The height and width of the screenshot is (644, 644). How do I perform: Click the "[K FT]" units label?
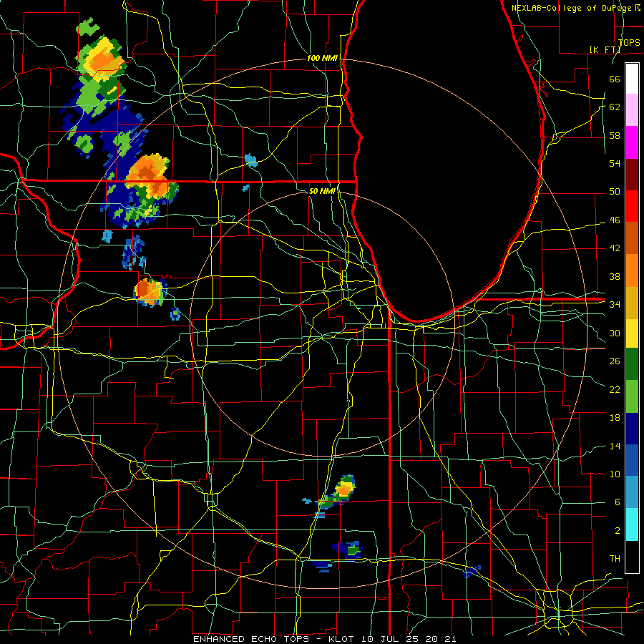(605, 50)
